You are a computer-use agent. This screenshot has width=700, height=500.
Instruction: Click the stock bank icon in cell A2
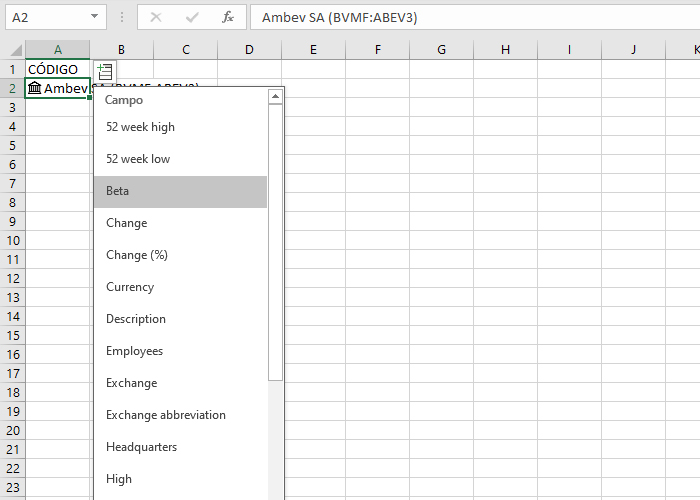click(34, 88)
